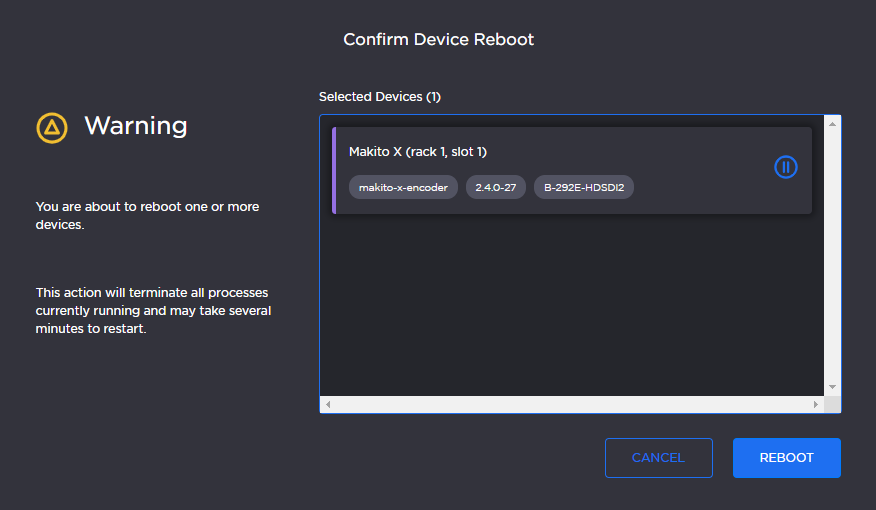This screenshot has height=510, width=876.
Task: Click the yellow warning triangle icon
Action: point(52,127)
